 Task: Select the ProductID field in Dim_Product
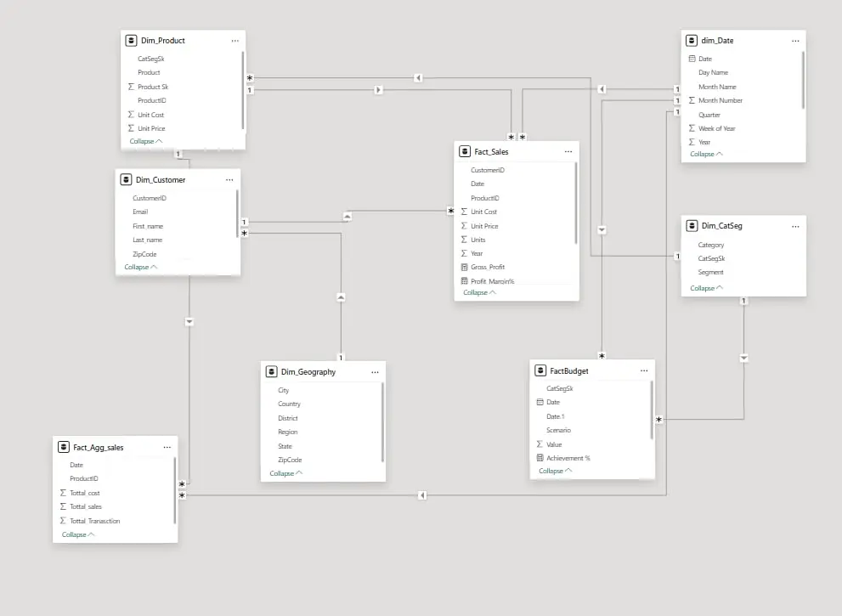[x=152, y=100]
